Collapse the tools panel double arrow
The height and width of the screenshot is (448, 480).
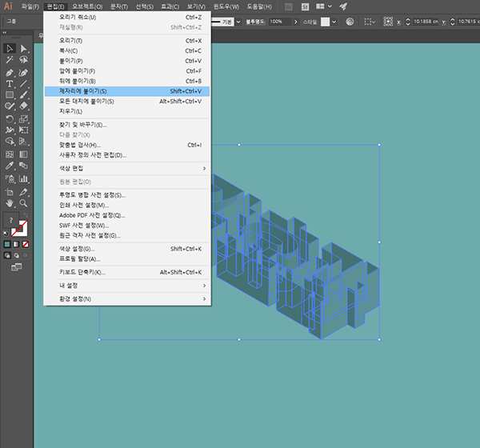tap(5, 33)
